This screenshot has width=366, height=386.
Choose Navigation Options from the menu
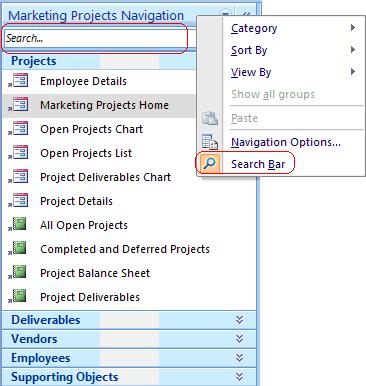286,142
